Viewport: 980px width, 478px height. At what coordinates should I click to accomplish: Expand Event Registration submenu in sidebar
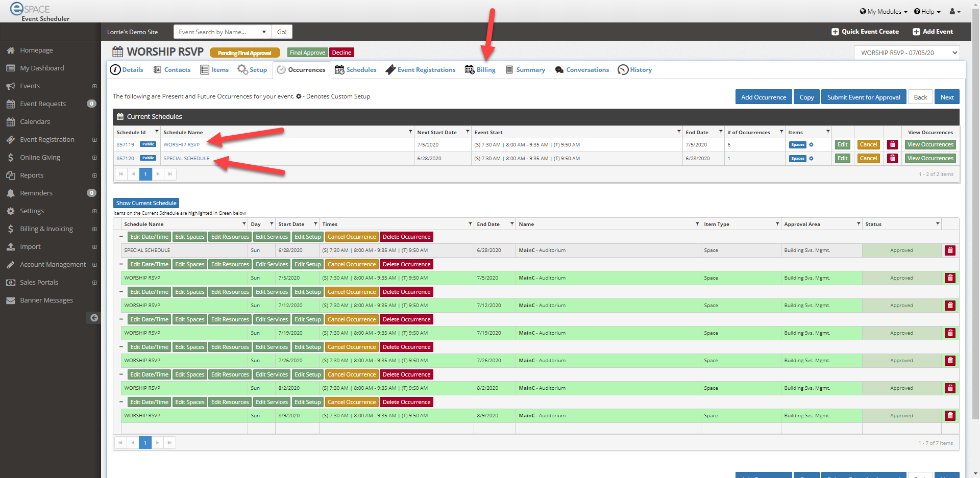pyautogui.click(x=94, y=140)
